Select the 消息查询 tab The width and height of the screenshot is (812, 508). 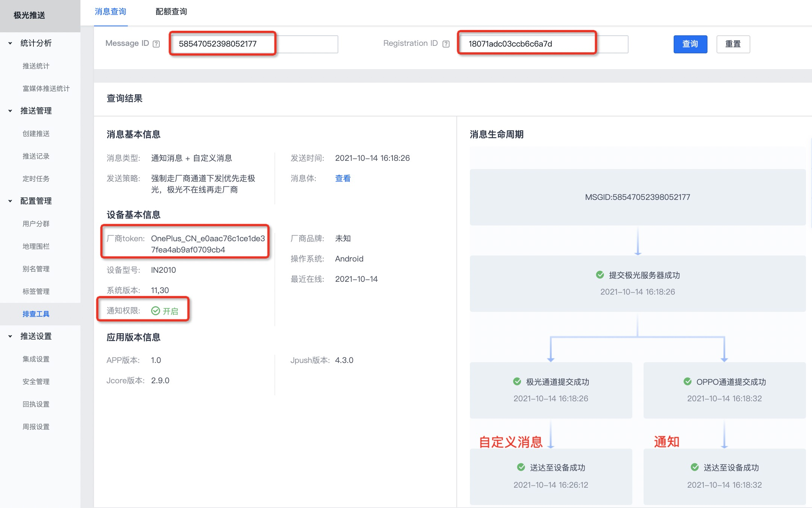(111, 12)
